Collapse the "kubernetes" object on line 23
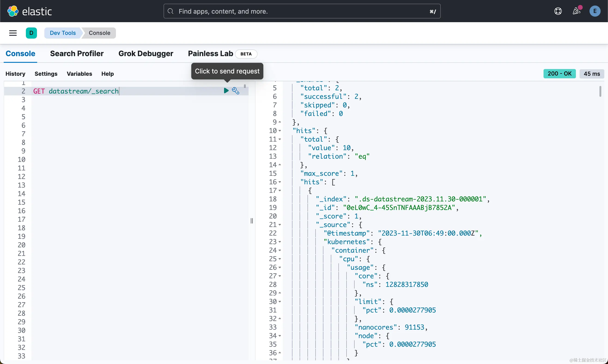This screenshot has height=364, width=608. [x=280, y=242]
